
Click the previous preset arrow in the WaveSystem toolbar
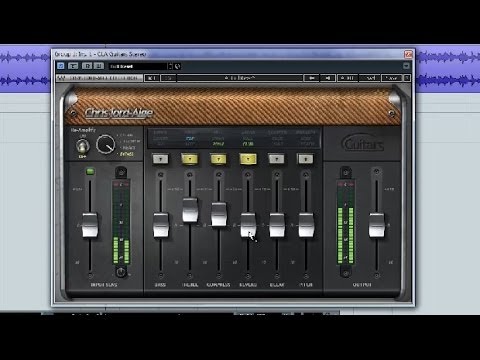pos(312,78)
